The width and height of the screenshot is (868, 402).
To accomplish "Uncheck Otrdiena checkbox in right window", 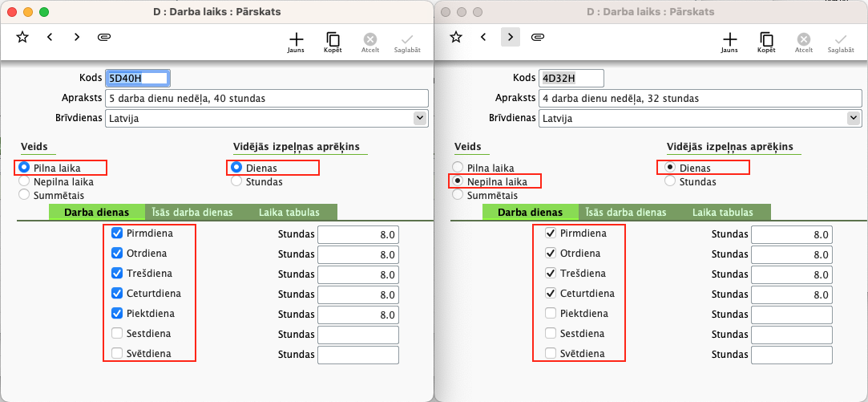I will tap(551, 254).
